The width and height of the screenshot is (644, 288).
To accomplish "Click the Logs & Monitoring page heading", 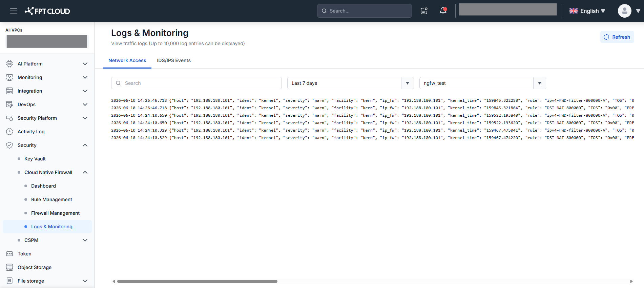I will point(150,33).
